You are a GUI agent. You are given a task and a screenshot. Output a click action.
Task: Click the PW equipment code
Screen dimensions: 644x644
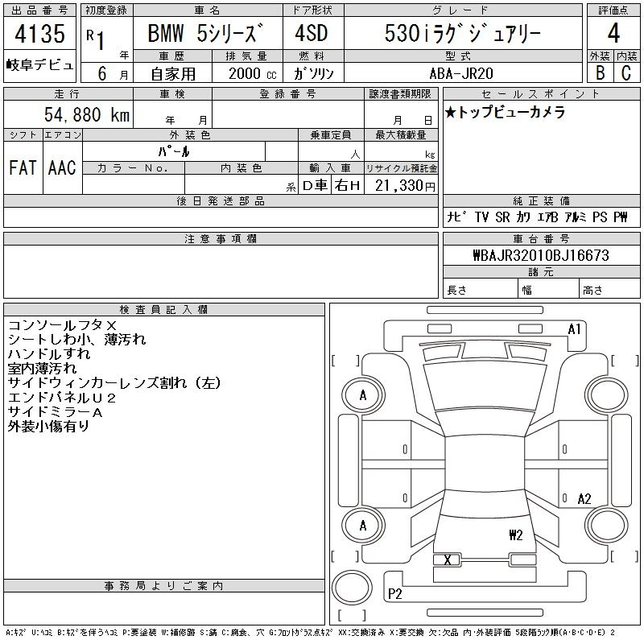[x=621, y=217]
